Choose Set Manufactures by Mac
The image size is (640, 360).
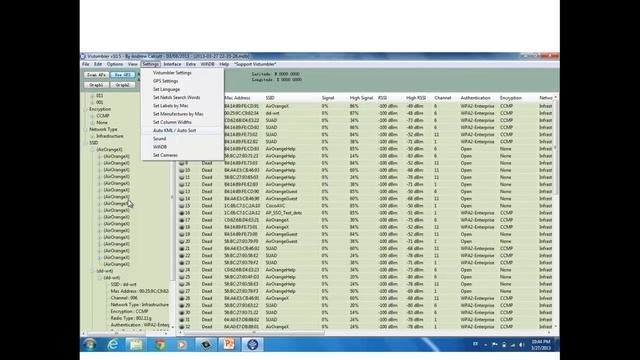tap(182, 114)
